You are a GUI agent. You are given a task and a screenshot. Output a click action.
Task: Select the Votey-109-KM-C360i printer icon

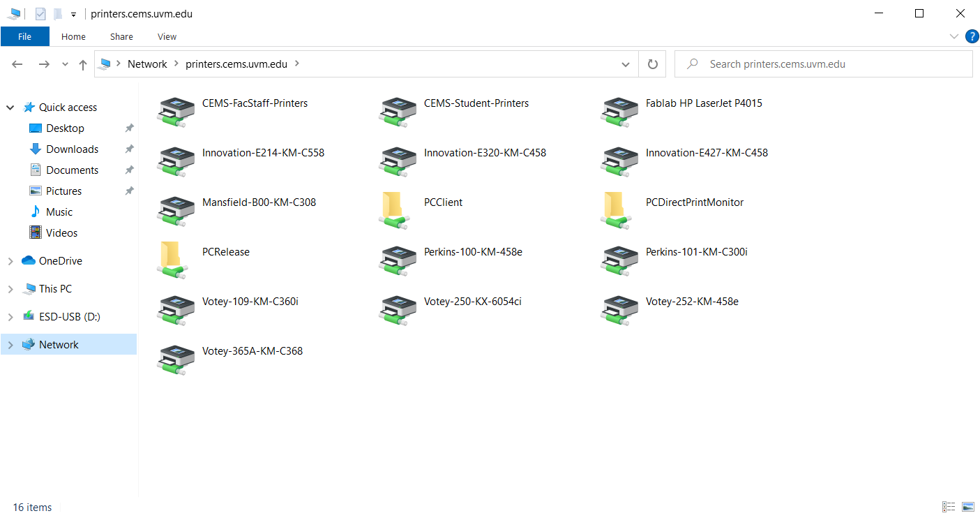[x=176, y=310]
